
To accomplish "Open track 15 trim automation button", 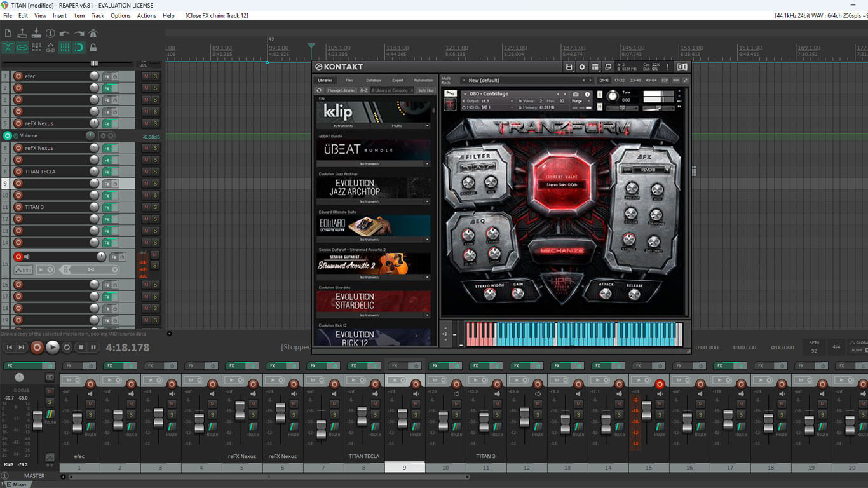I will pos(23,269).
